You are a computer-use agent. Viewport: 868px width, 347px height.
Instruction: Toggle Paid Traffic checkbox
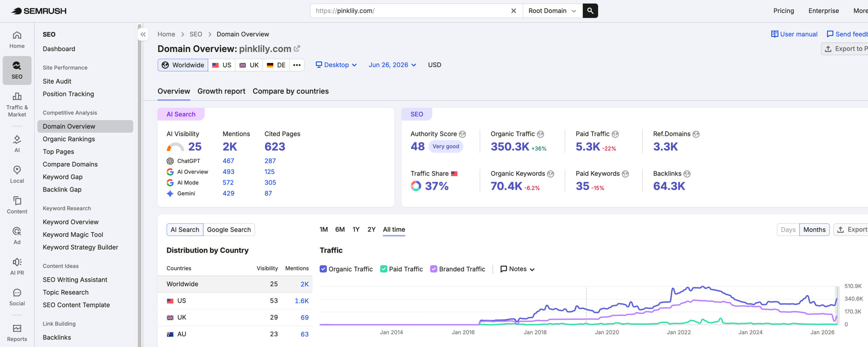pos(384,269)
